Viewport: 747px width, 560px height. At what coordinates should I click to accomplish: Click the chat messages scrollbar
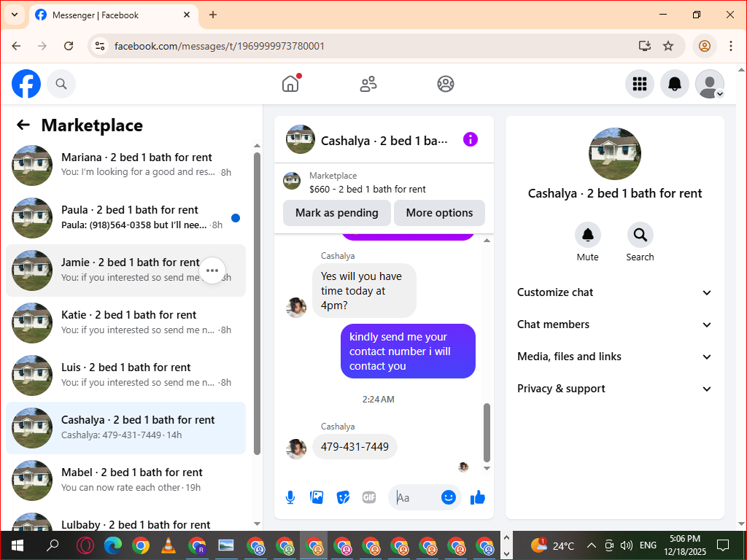[x=487, y=432]
